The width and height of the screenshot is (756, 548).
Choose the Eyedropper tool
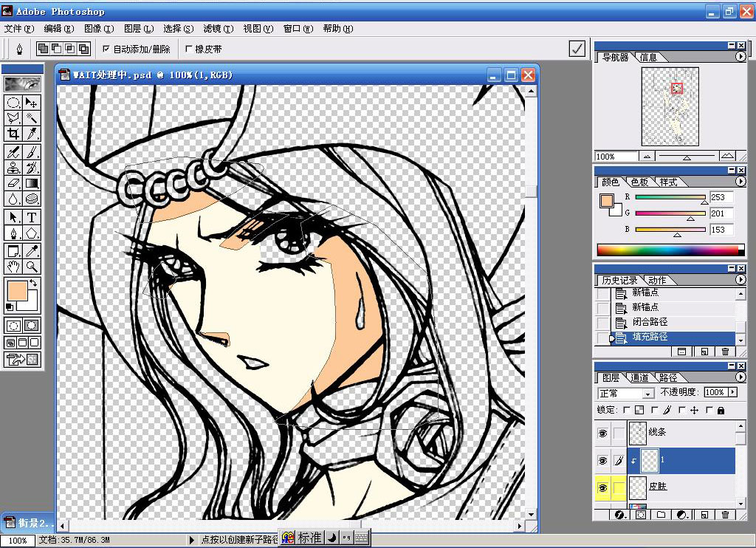tap(31, 251)
